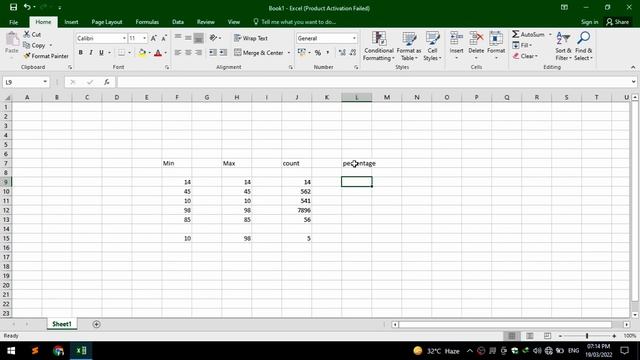The width and height of the screenshot is (640, 360).
Task: Open Sort & Filter options
Action: pos(563,46)
